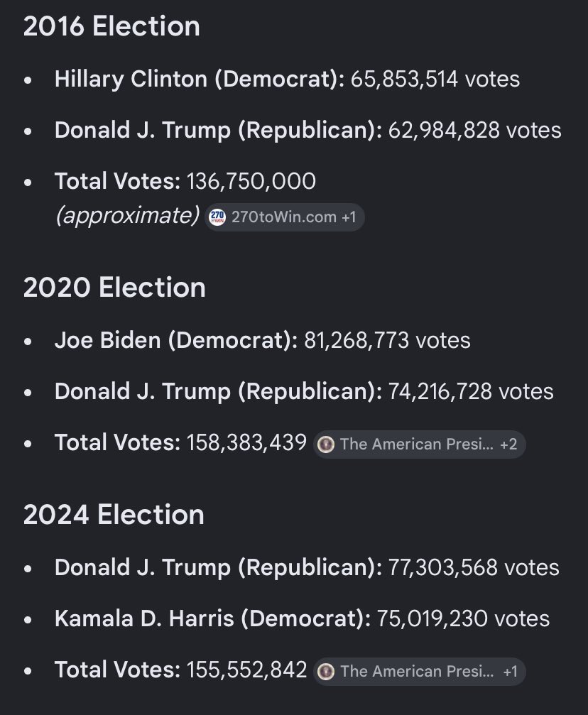Click the 2024 American Presidency seal icon
Viewport: 588px width, 715px height.
[326, 671]
